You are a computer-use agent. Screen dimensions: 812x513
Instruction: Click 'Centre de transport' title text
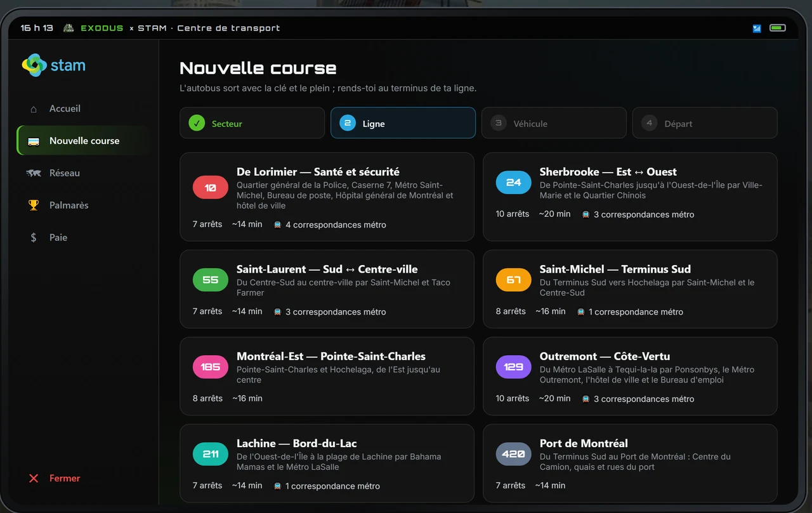coord(228,28)
